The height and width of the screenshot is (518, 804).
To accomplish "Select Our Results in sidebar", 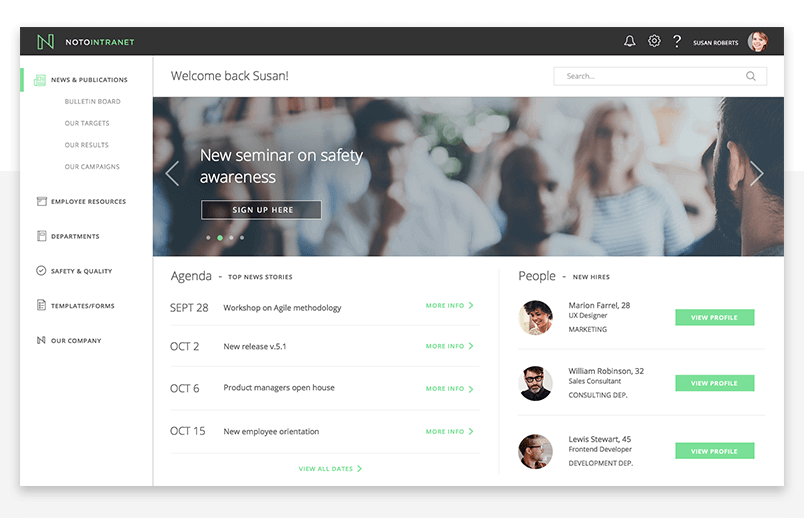I will pos(87,145).
